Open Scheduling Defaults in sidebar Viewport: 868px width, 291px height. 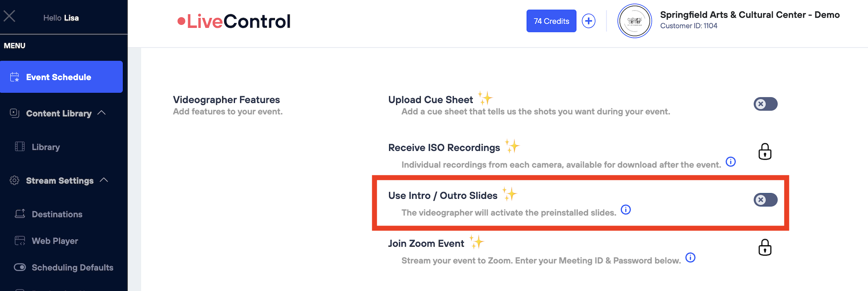[72, 267]
